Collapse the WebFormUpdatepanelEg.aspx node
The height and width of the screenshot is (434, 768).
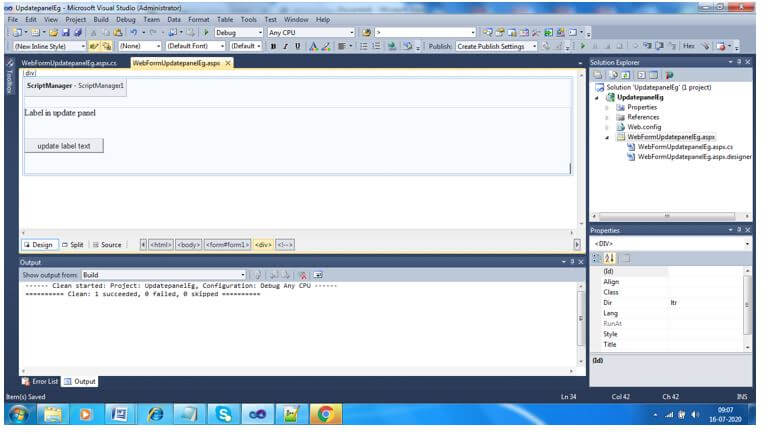click(x=607, y=137)
